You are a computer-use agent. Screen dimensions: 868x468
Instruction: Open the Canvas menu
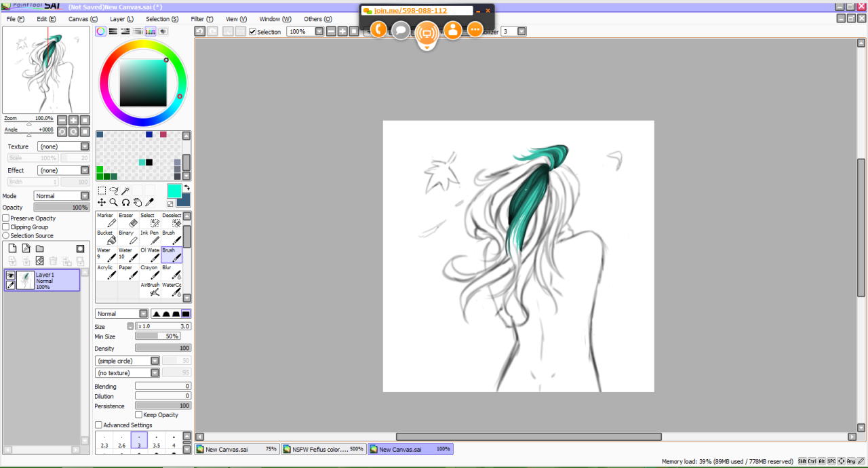point(83,19)
